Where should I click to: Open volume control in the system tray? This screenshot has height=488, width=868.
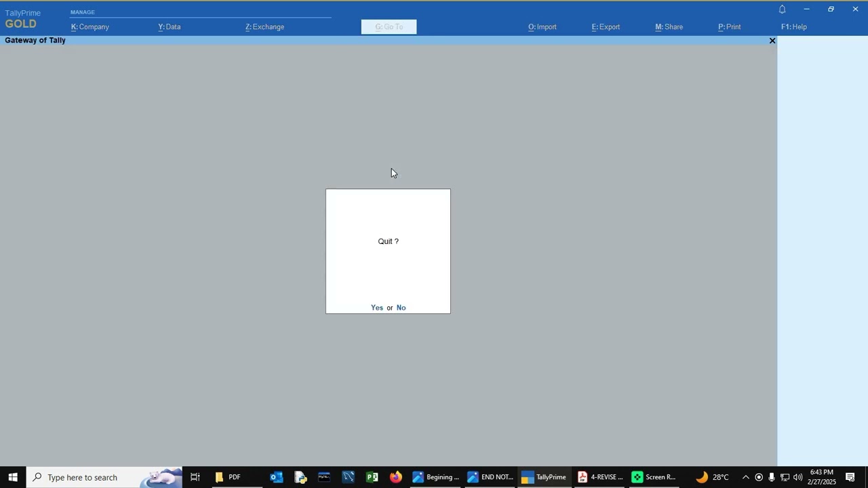(797, 477)
